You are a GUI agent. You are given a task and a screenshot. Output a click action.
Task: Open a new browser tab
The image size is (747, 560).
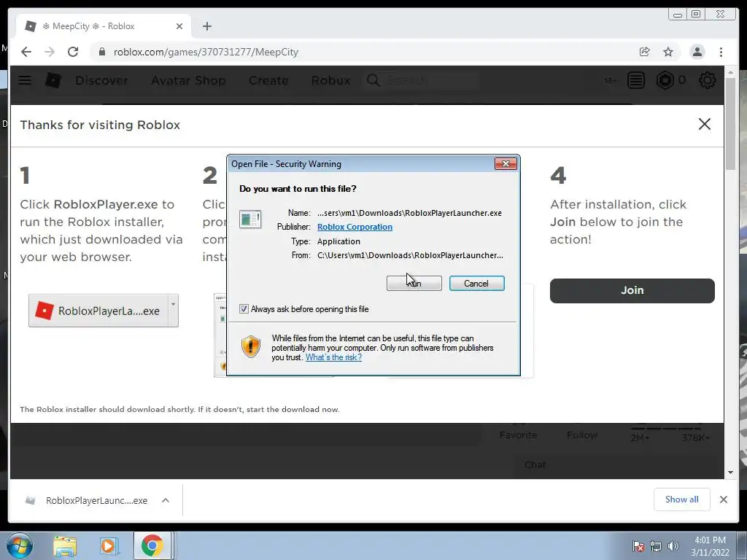point(206,26)
